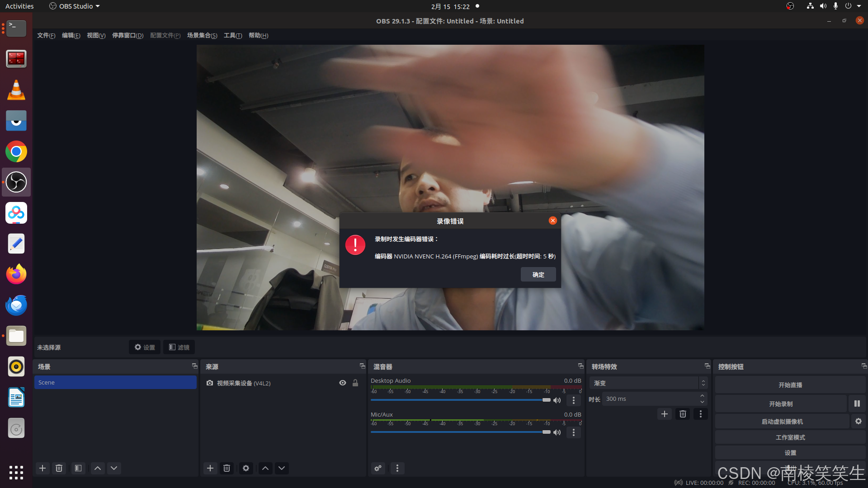Screen dimensions: 868x488
Task: Toggle visibility of V4L2 video capture source
Action: pyautogui.click(x=343, y=383)
